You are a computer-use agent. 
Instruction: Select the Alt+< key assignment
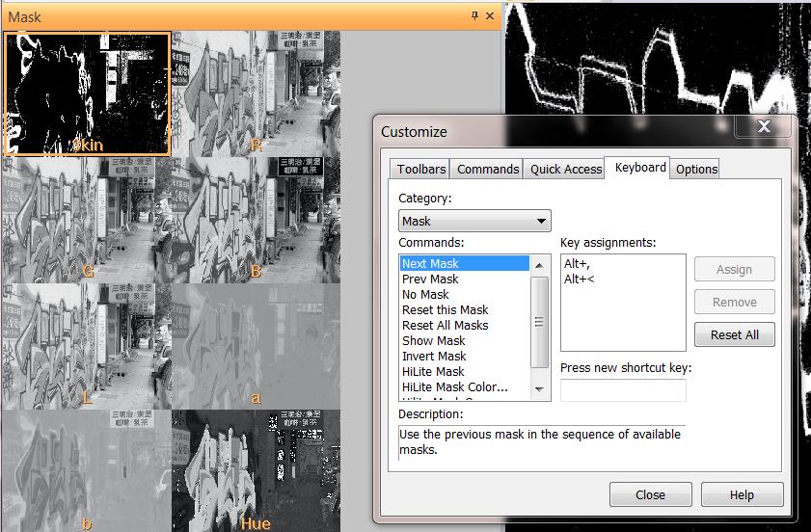[579, 279]
